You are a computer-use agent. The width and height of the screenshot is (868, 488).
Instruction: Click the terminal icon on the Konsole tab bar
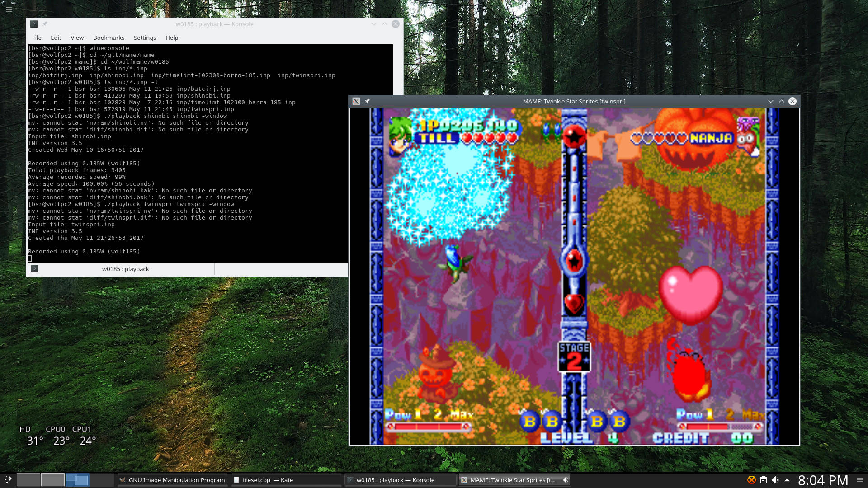point(35,269)
